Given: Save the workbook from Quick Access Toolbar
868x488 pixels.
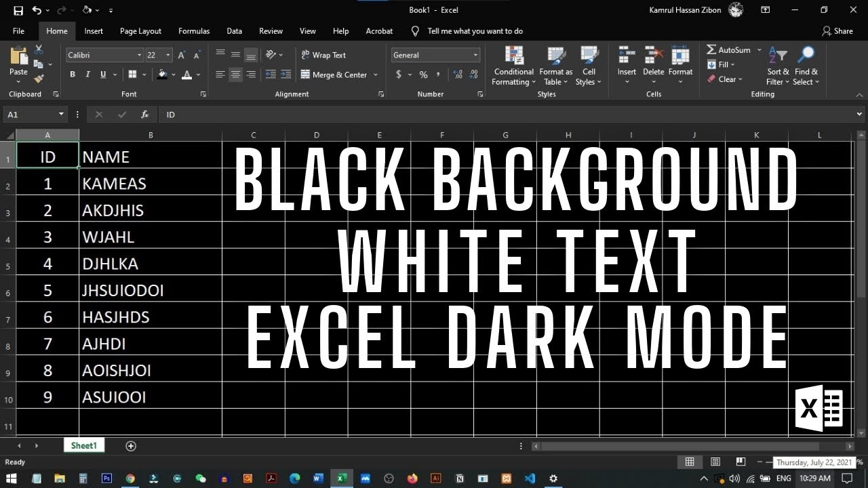Looking at the screenshot, I should point(18,10).
